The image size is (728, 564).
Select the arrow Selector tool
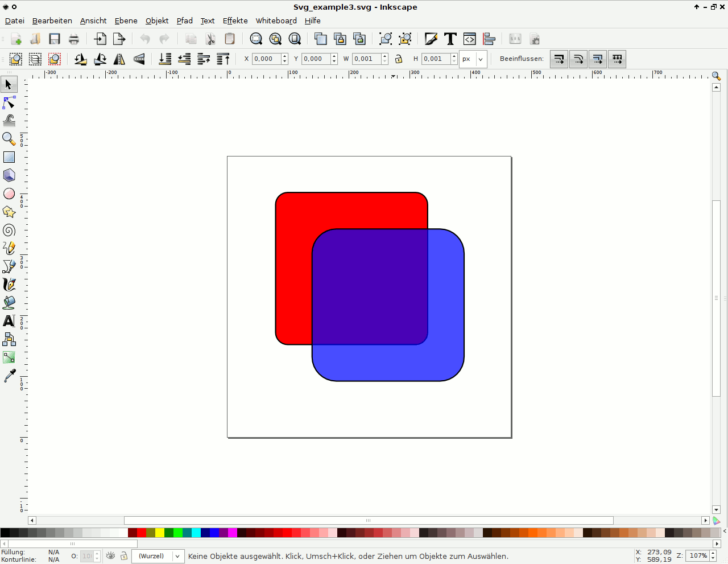(9, 84)
